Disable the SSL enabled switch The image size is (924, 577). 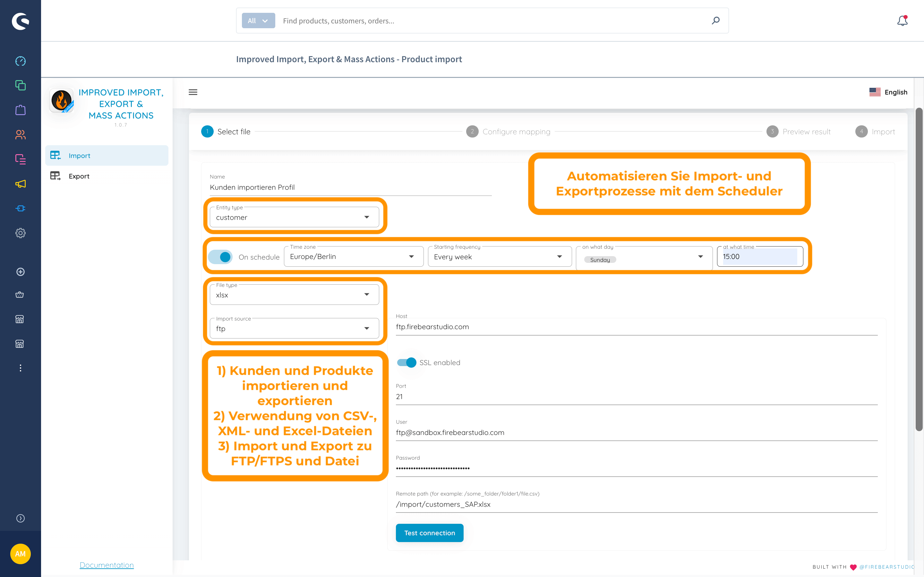406,362
